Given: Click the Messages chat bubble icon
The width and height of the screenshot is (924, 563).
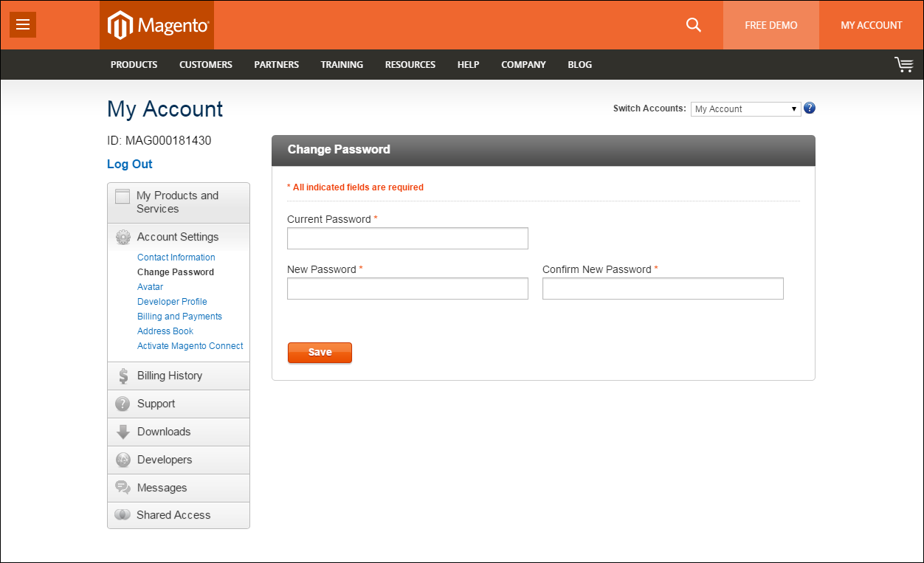Looking at the screenshot, I should [123, 488].
